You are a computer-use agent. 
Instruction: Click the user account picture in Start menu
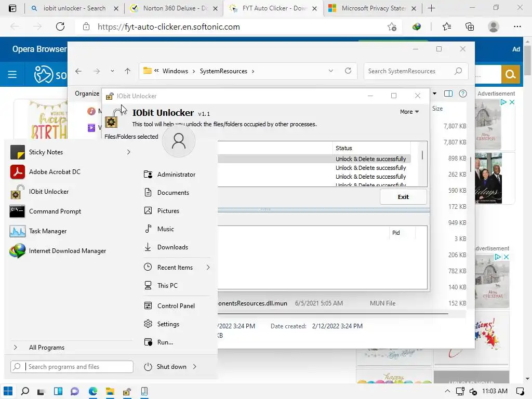coord(179,141)
